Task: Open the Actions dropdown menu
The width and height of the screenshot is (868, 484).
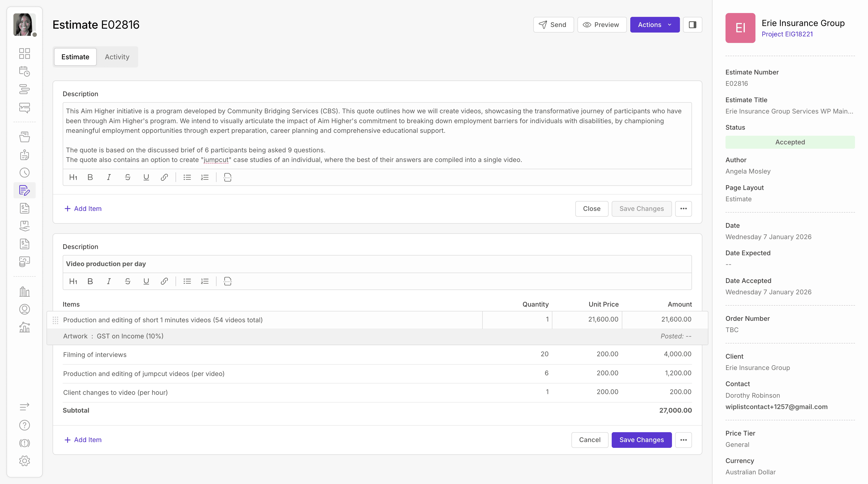Action: [x=655, y=25]
